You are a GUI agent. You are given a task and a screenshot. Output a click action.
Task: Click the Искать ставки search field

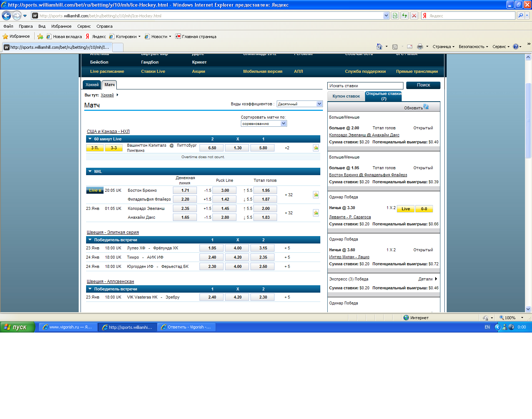(x=365, y=86)
